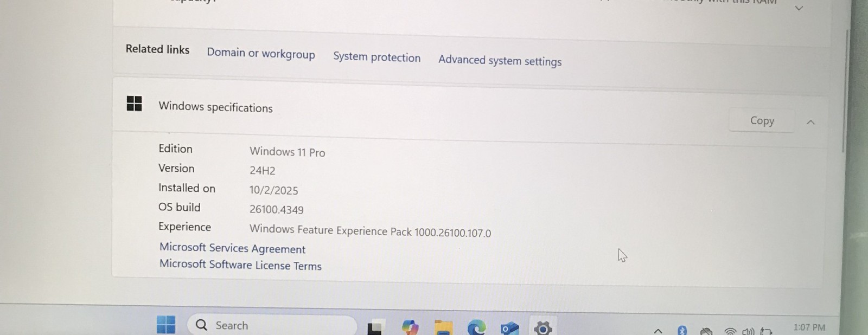Click the battery status tray icon
This screenshot has width=868, height=335.
point(766,331)
